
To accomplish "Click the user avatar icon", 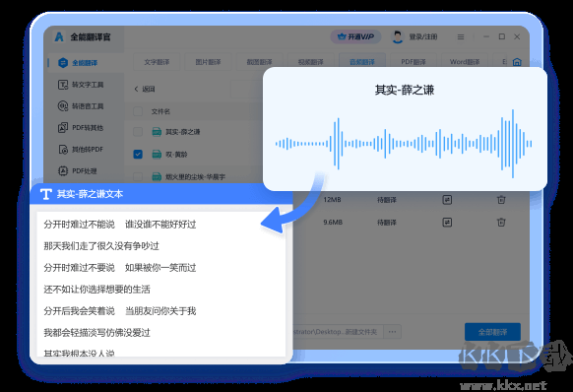I will click(397, 36).
